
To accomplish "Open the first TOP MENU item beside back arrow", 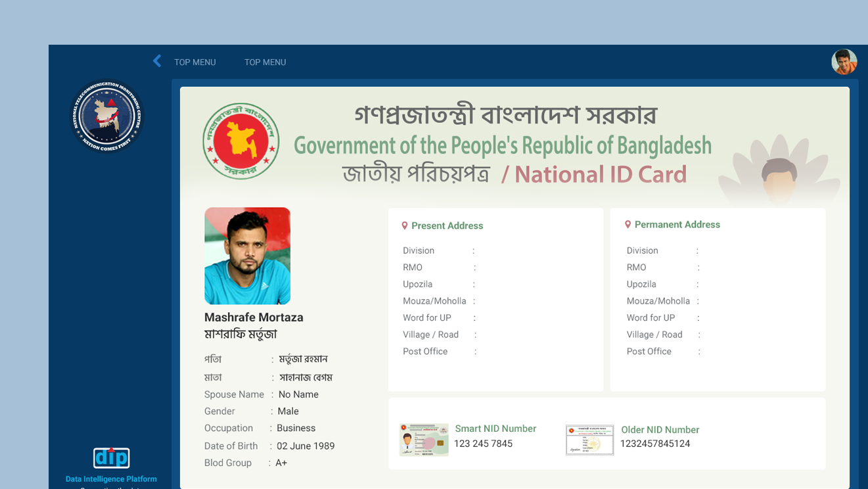I will (x=194, y=62).
